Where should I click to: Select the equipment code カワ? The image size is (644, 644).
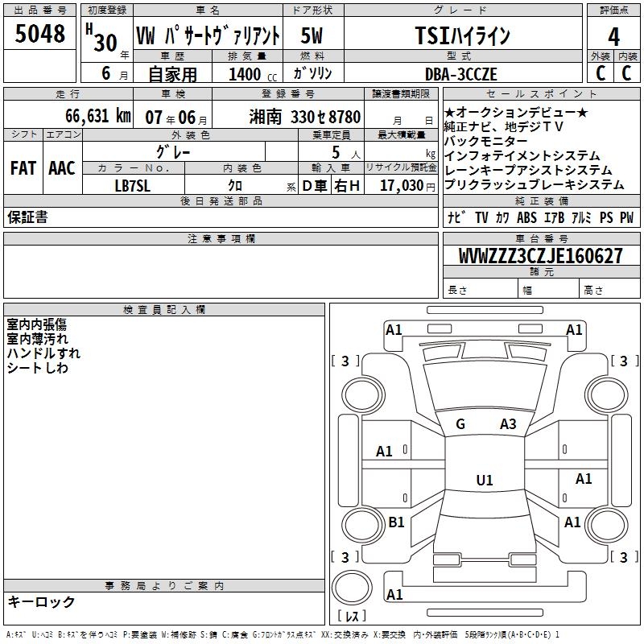(x=502, y=217)
